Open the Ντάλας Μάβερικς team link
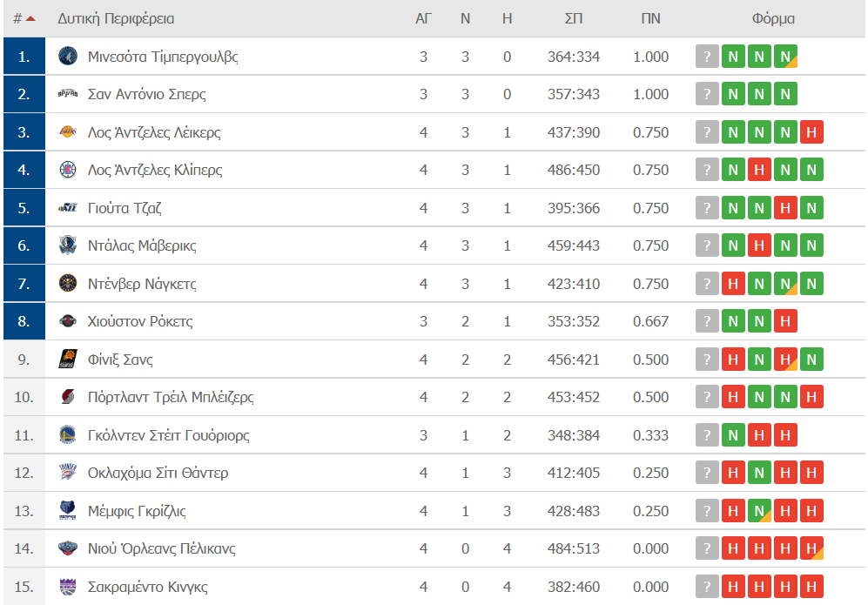 coord(142,245)
